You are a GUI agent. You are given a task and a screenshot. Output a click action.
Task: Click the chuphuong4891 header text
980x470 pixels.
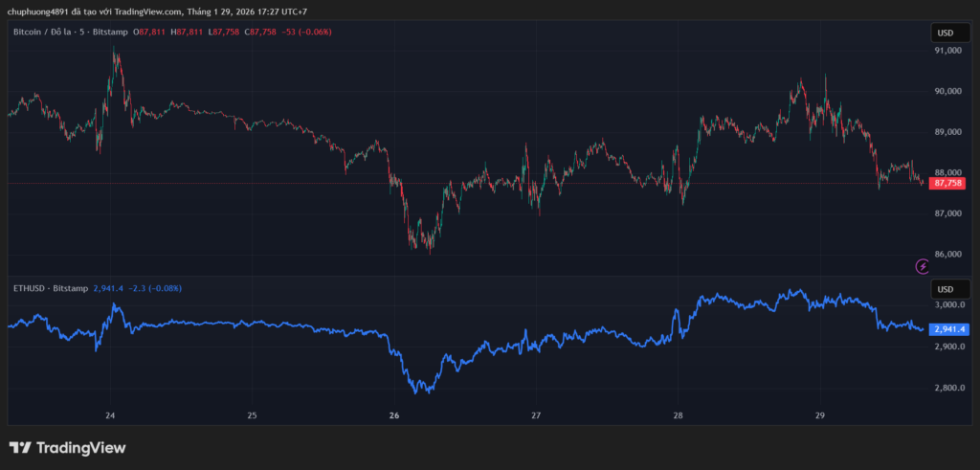point(38,11)
